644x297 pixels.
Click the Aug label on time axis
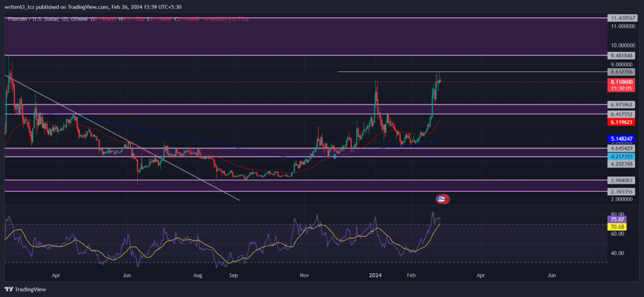(x=198, y=275)
